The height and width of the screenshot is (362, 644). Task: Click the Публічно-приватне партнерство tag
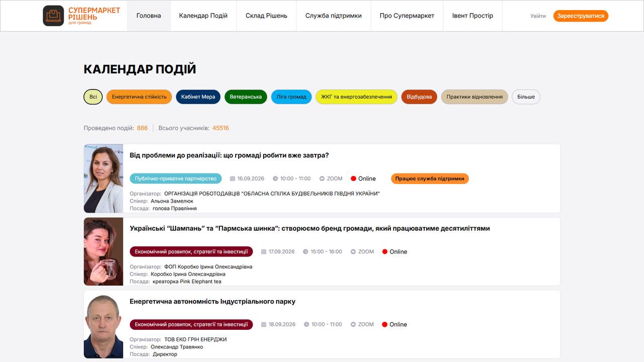(176, 178)
